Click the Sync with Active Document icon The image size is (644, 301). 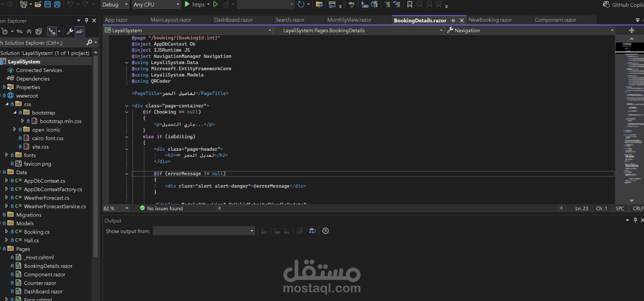click(x=19, y=31)
